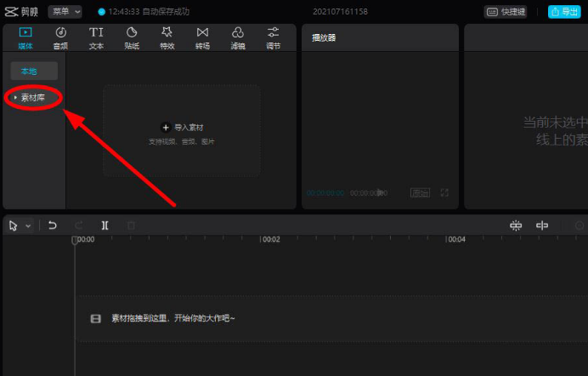Click the timeline zoom control icon
This screenshot has height=376, width=588.
580,225
